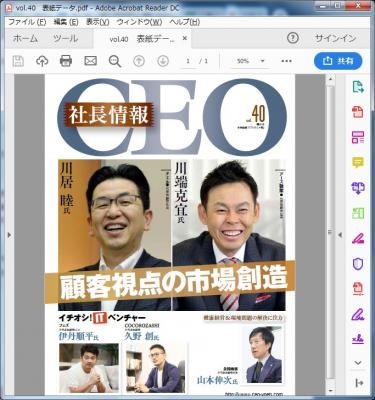Open the ファイル menu

(x=27, y=22)
